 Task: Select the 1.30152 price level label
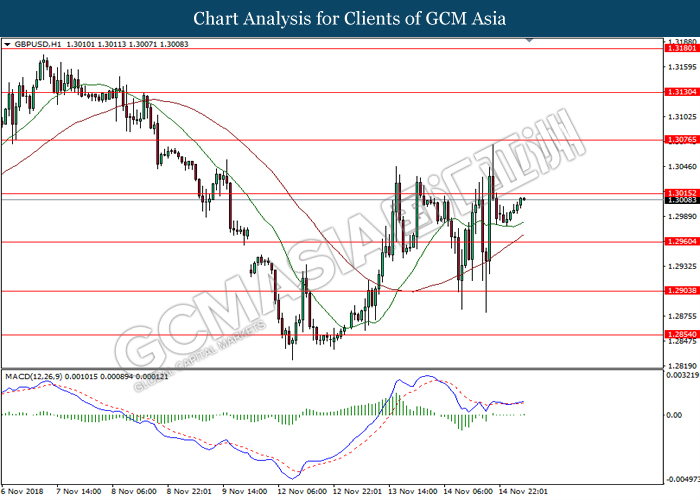(682, 193)
